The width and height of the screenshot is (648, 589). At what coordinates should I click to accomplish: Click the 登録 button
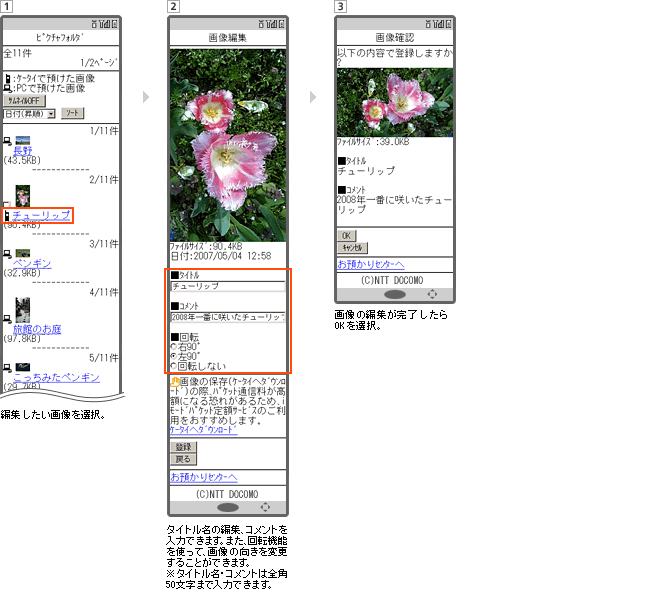point(183,447)
